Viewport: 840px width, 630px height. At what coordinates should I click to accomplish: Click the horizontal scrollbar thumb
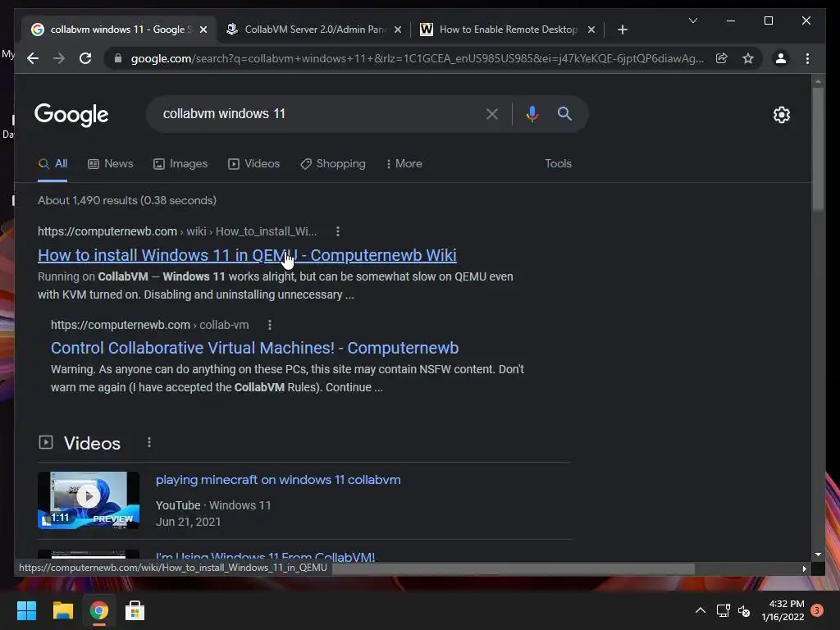tap(514, 568)
